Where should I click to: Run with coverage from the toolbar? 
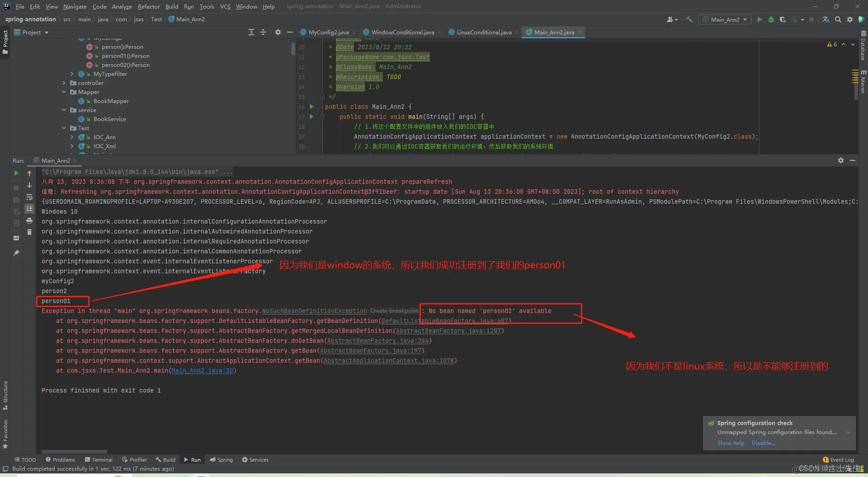coord(783,19)
